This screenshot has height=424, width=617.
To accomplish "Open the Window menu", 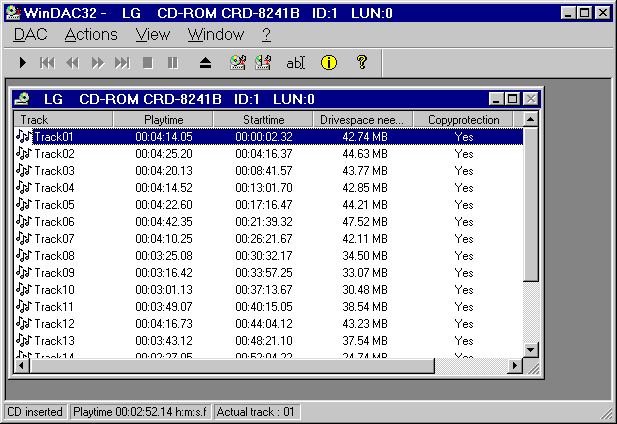I will click(x=215, y=34).
